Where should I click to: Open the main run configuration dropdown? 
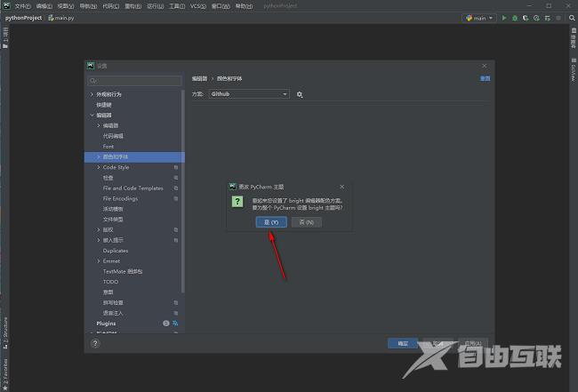coord(479,17)
